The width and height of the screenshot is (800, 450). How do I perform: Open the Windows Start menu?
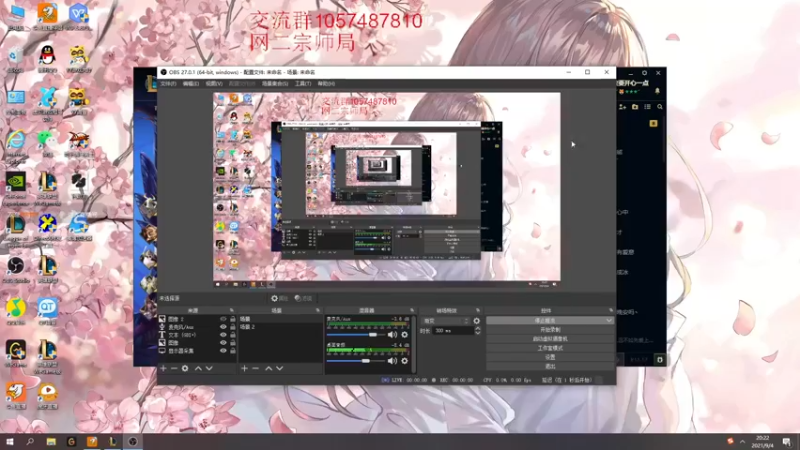[10, 441]
